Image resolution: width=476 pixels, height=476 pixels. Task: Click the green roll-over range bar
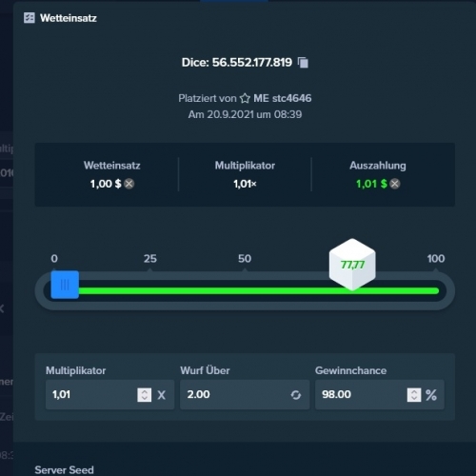tap(259, 291)
